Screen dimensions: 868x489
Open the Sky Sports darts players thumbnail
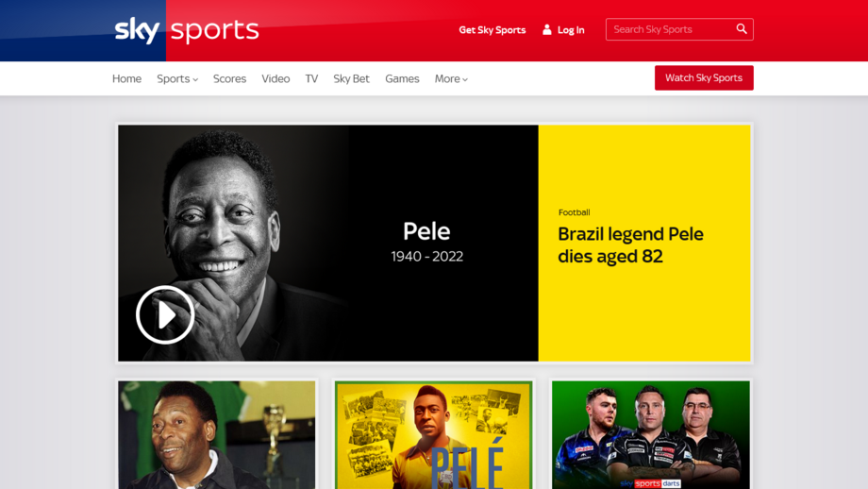pyautogui.click(x=650, y=435)
